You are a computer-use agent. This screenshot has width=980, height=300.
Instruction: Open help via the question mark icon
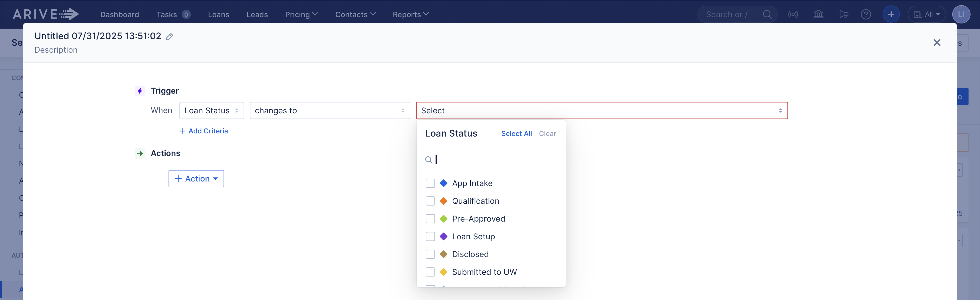pyautogui.click(x=866, y=14)
